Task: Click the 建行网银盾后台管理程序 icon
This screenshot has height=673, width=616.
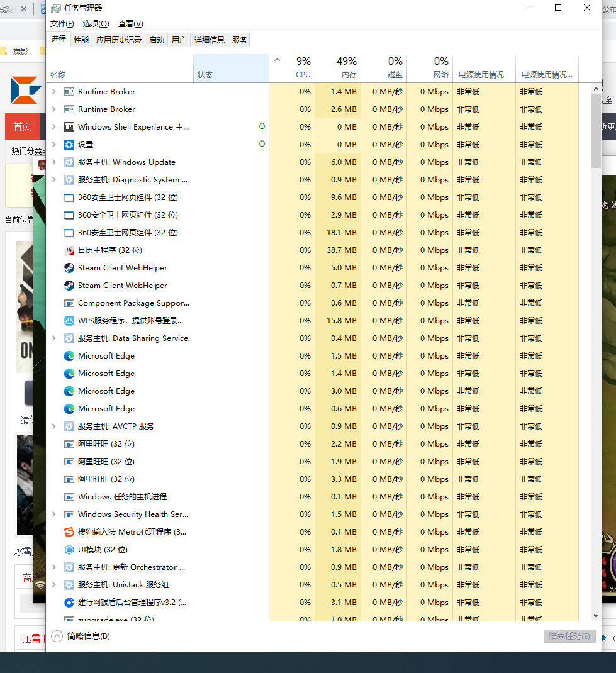Action: [x=69, y=602]
